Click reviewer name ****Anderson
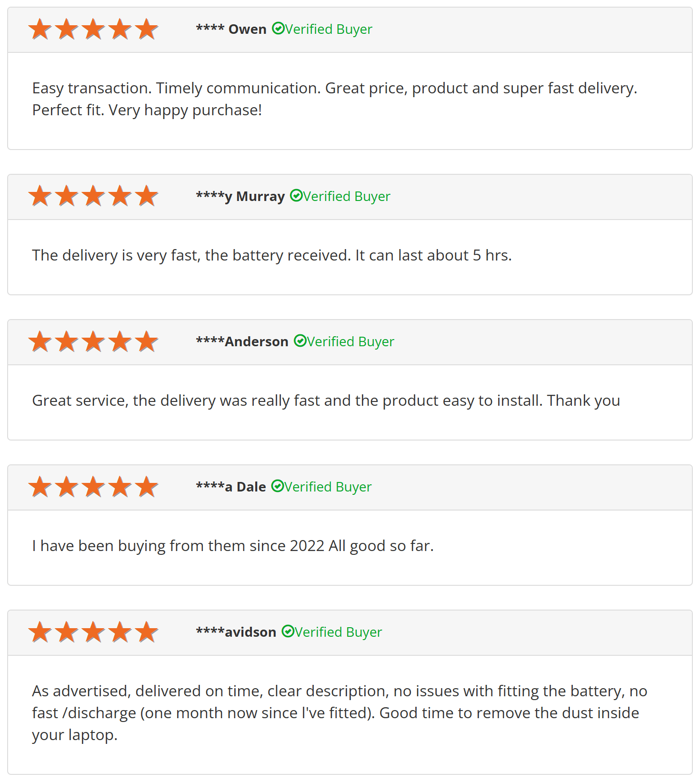The height and width of the screenshot is (782, 700). pos(242,341)
